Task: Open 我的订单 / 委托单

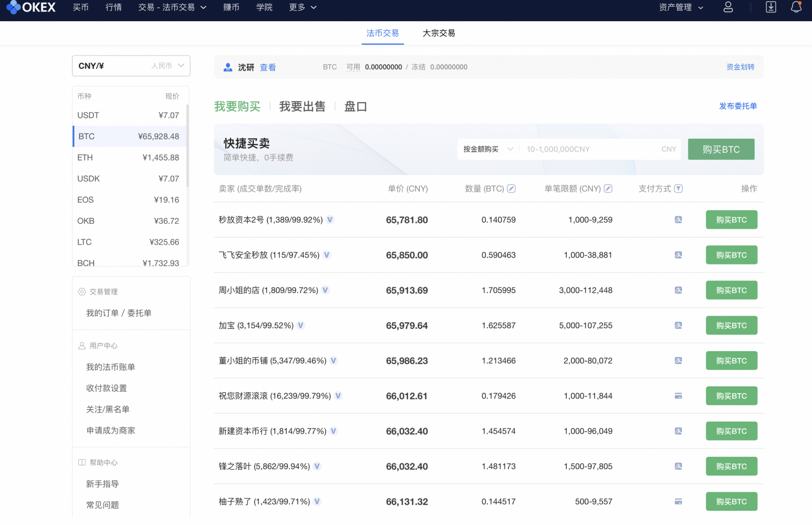Action: click(119, 313)
